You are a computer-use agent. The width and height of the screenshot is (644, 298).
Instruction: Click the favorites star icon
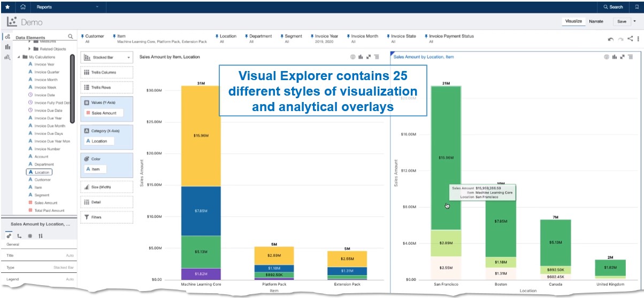7,7
